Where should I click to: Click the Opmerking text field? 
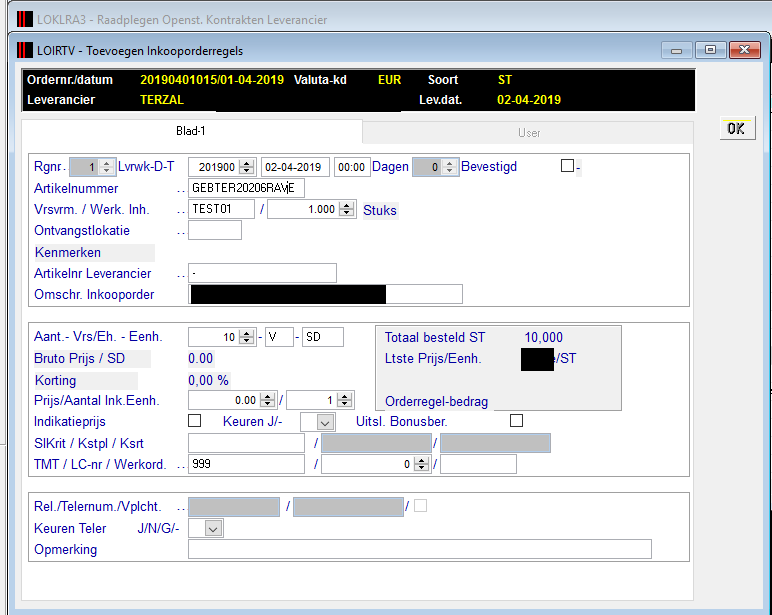(419, 549)
